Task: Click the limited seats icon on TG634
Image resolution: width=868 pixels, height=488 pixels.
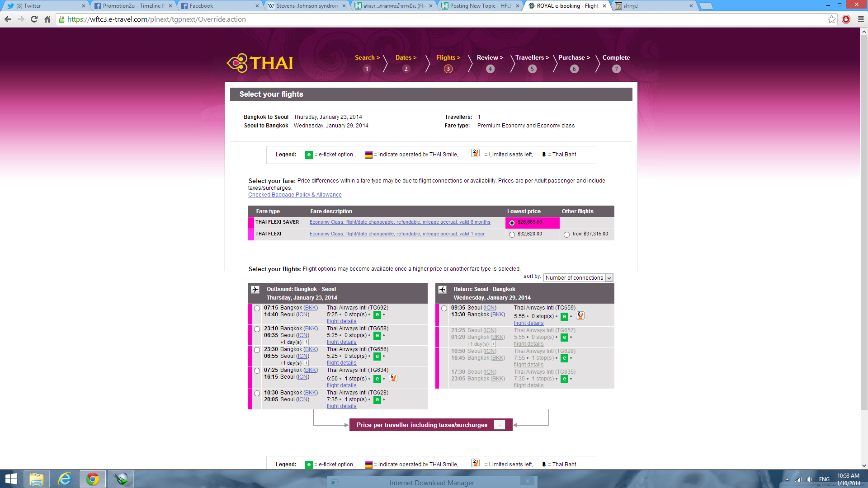Action: click(x=393, y=378)
